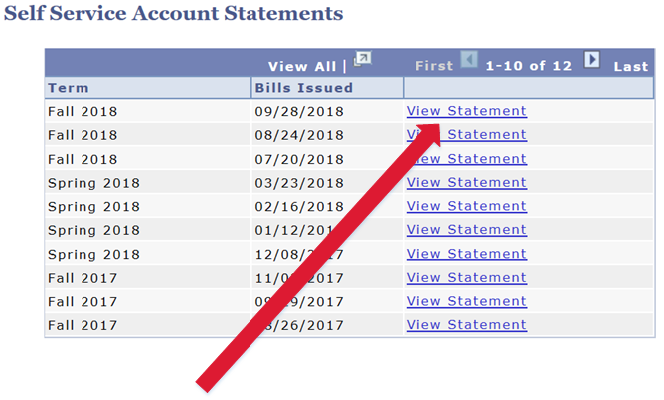Viewport: 664px width, 400px height.
Task: Select the 03/23/2018 bills issued date cell
Action: coord(298,183)
